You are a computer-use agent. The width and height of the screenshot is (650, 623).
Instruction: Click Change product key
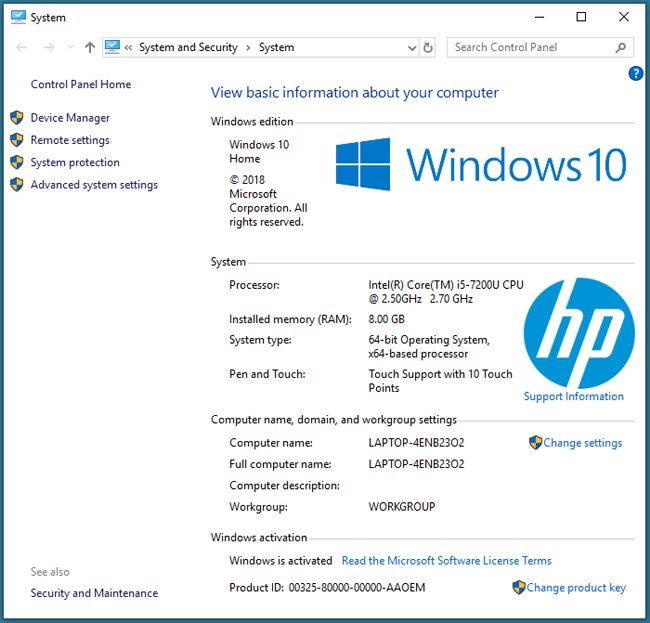(576, 587)
